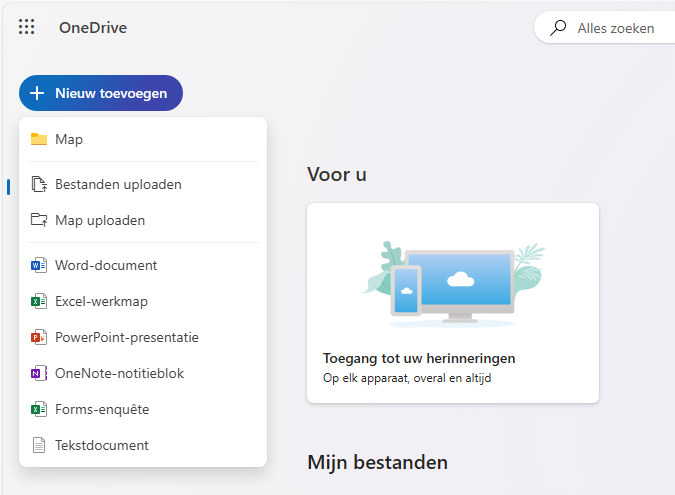Click the Tekstdocument page icon
Screen dimensions: 675x495
[x=39, y=445]
